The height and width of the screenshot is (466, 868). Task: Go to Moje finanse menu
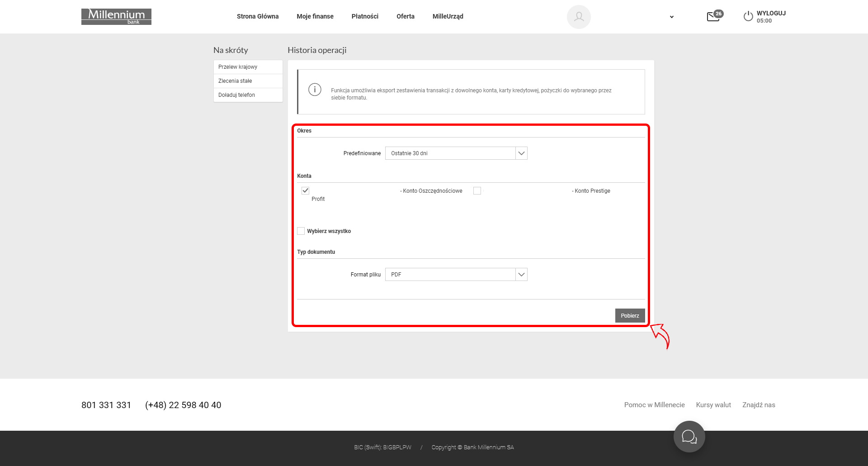pos(315,16)
